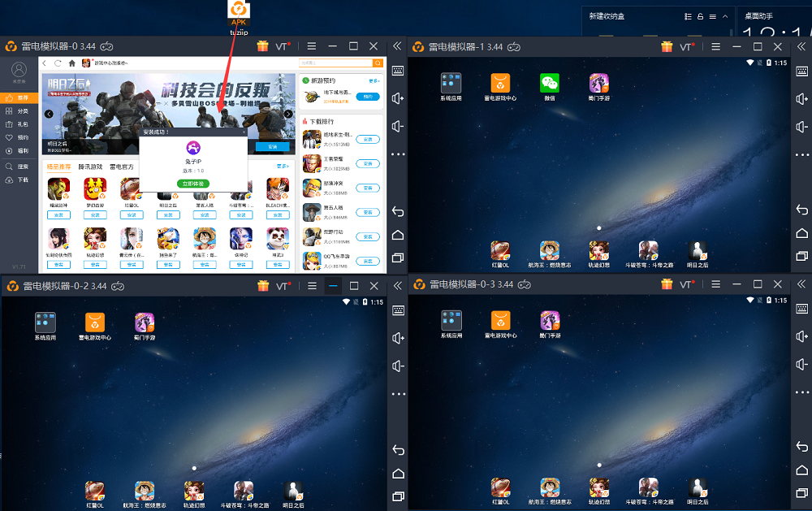812x511 pixels.
Task: Switch to 精品推荐 tab
Action: pos(58,167)
